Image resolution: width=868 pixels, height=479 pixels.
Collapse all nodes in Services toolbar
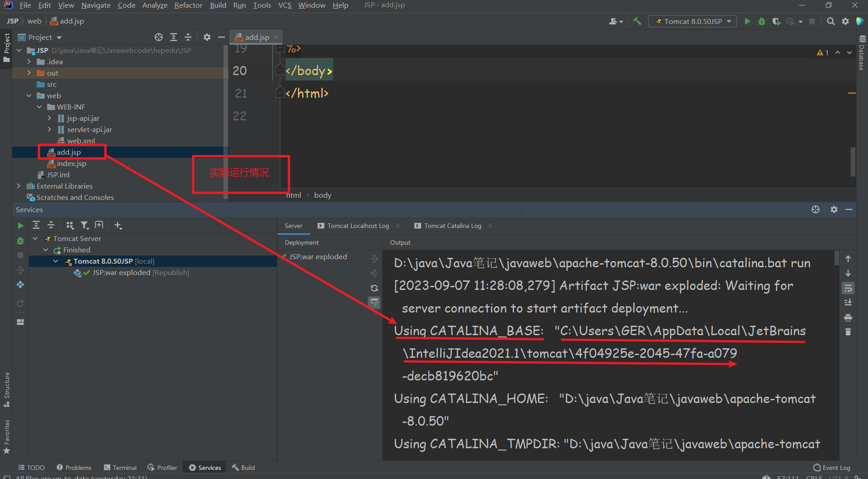pos(51,225)
